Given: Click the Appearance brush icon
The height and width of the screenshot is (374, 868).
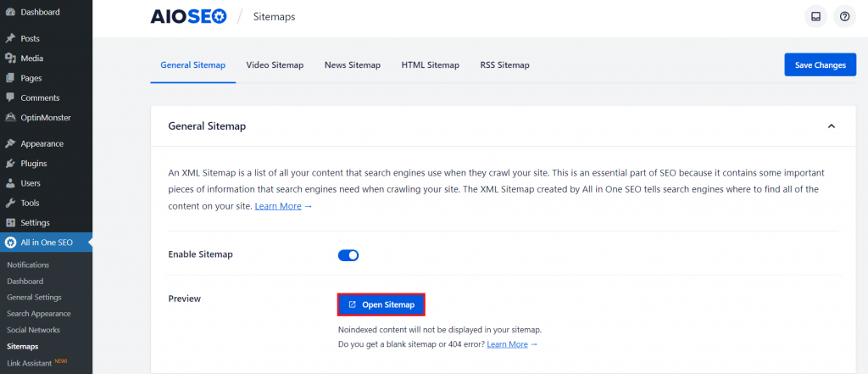Looking at the screenshot, I should coord(10,143).
